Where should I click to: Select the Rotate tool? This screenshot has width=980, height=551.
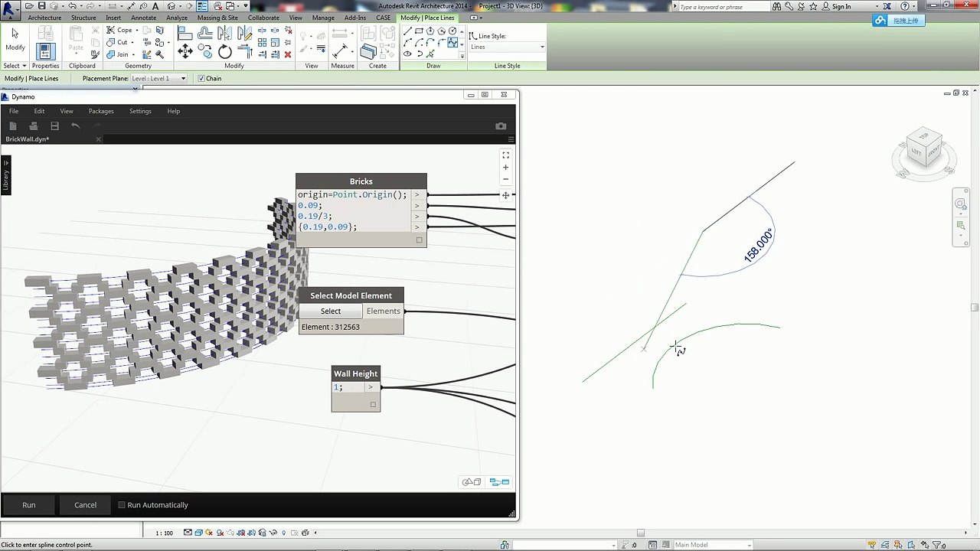(x=224, y=52)
